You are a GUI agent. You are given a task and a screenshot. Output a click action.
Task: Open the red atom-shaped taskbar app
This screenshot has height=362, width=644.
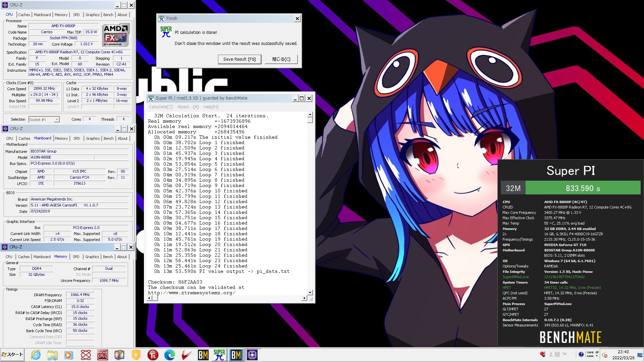coord(86,355)
